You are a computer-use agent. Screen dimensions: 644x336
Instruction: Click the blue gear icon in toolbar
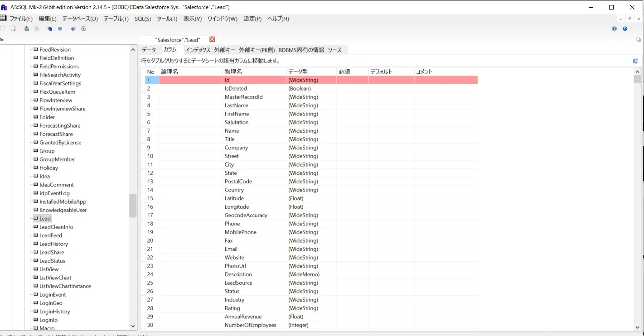[60, 29]
